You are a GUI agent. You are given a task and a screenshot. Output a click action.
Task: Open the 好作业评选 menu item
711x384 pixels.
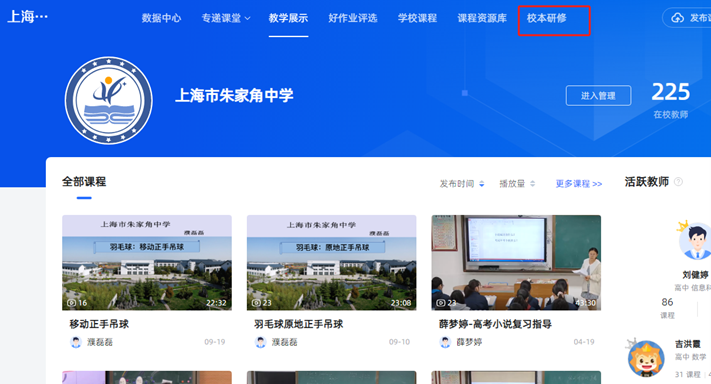[x=353, y=18]
